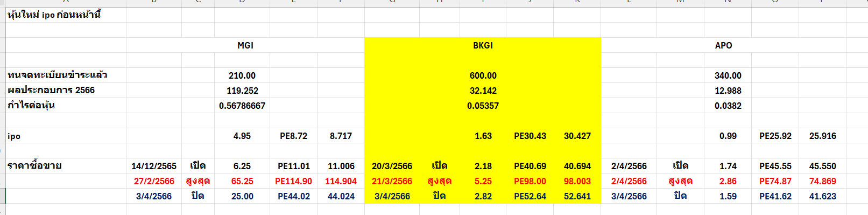Click the cell 45.550
The height and width of the screenshot is (215, 868).
(822, 166)
